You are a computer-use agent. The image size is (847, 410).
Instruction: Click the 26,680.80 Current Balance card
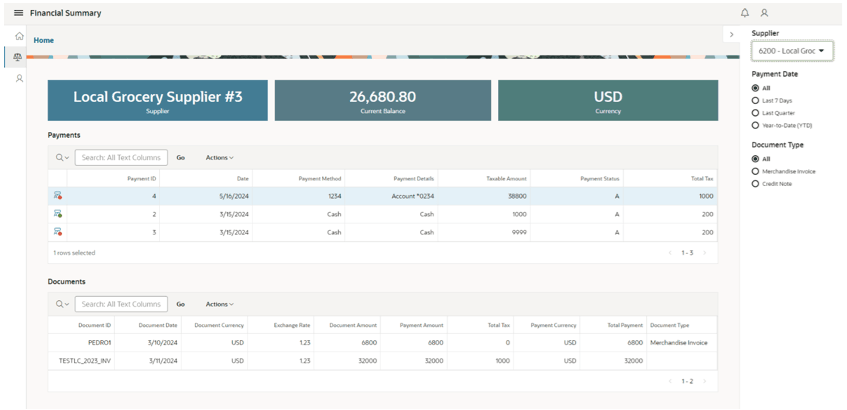[382, 100]
